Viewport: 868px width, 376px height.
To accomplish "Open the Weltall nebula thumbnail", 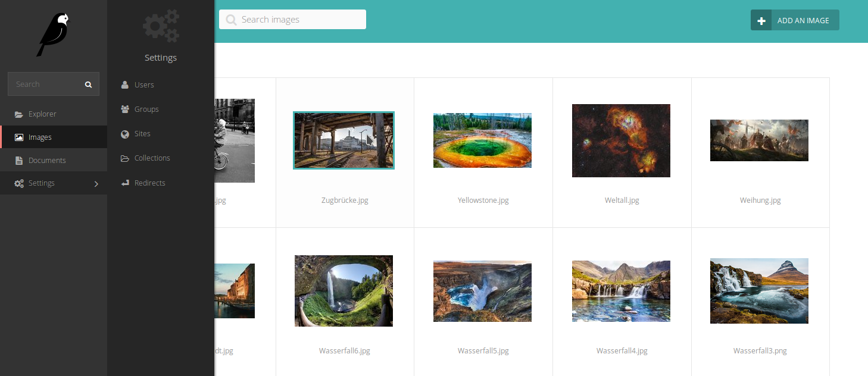I will pos(621,140).
